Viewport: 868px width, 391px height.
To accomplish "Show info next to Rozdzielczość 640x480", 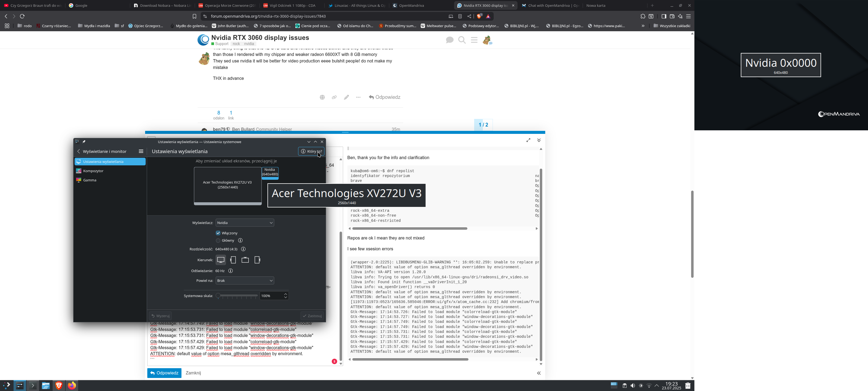I will (243, 249).
